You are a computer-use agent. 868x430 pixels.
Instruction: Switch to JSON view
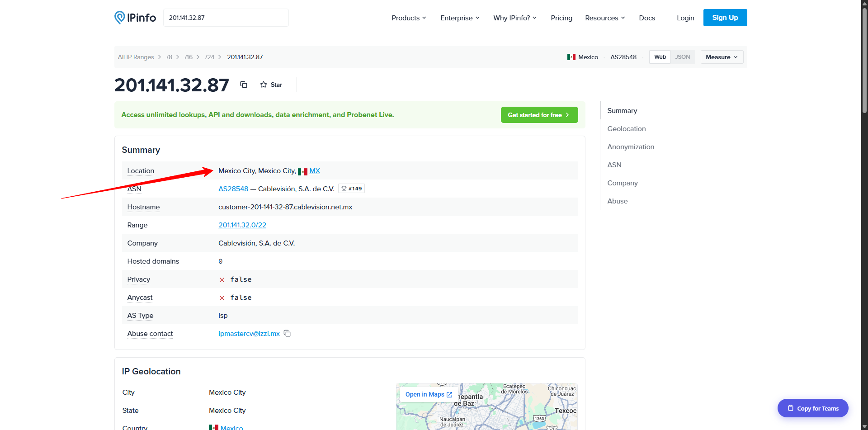pyautogui.click(x=683, y=57)
